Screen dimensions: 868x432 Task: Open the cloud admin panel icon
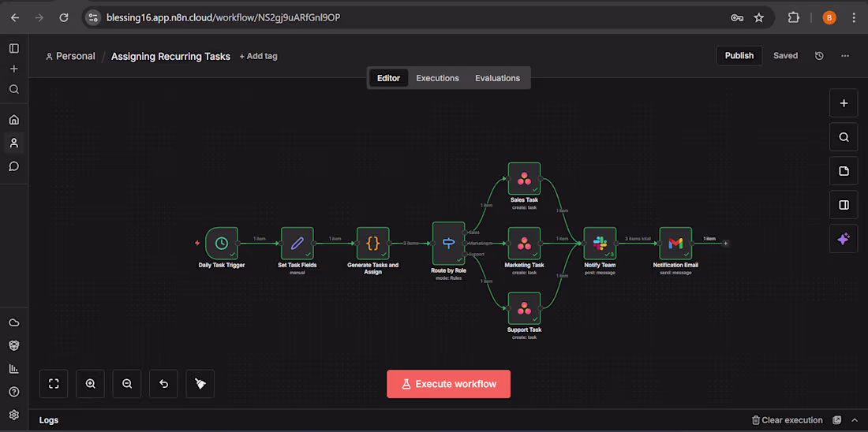point(14,322)
